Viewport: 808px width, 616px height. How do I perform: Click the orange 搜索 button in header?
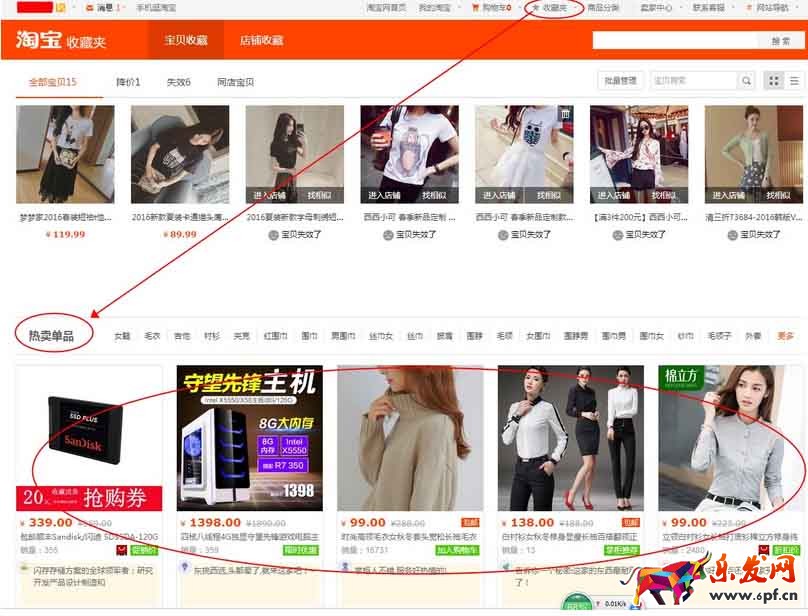click(780, 41)
